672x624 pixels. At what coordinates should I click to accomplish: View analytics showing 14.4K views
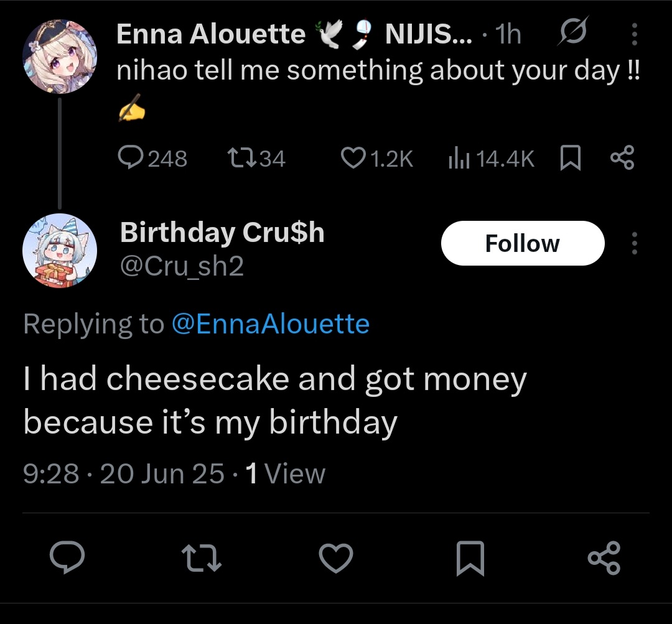[x=491, y=158]
